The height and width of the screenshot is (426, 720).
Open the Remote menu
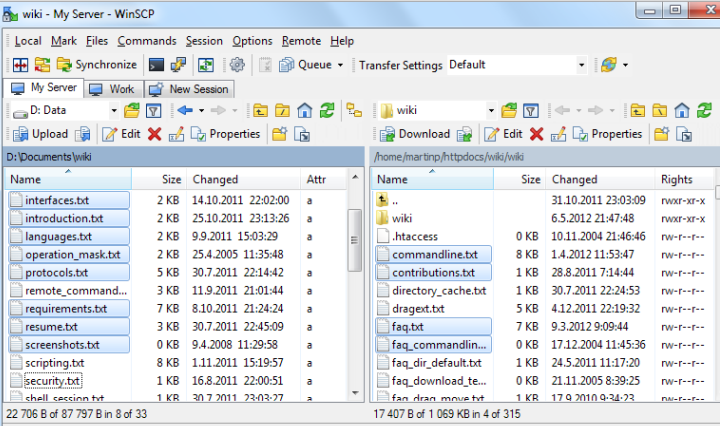[301, 41]
